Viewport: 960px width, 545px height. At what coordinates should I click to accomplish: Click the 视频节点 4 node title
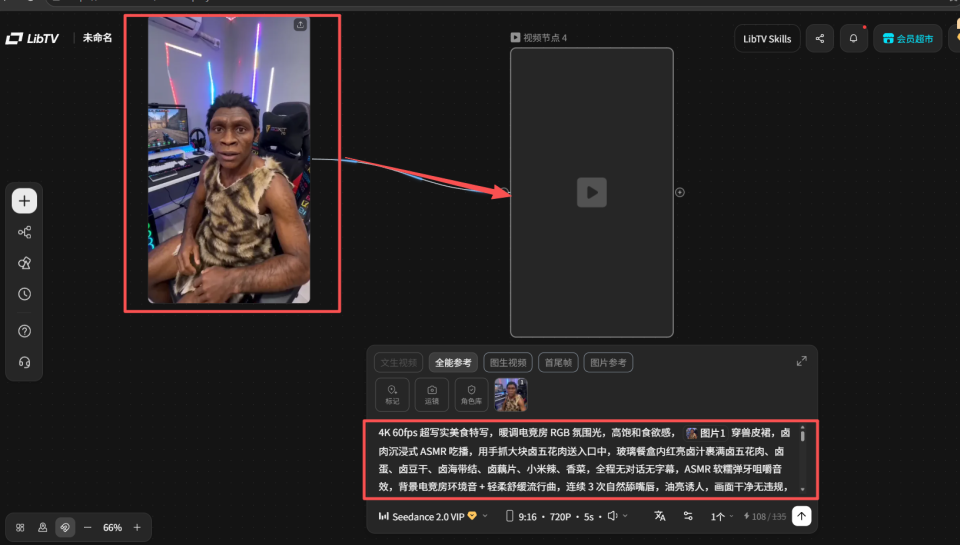pyautogui.click(x=539, y=38)
